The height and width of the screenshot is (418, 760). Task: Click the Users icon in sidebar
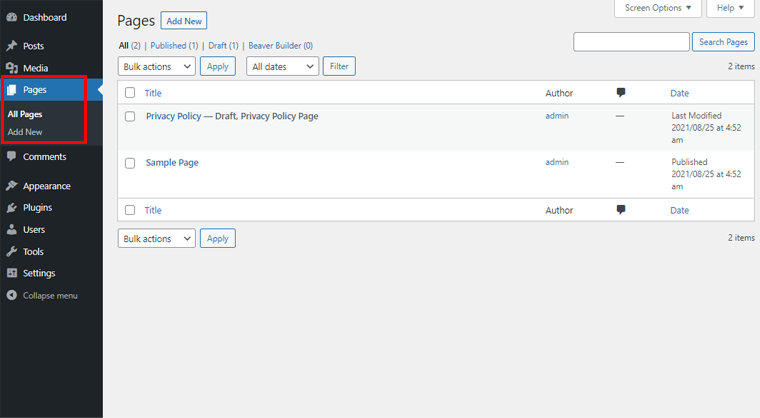coord(11,230)
